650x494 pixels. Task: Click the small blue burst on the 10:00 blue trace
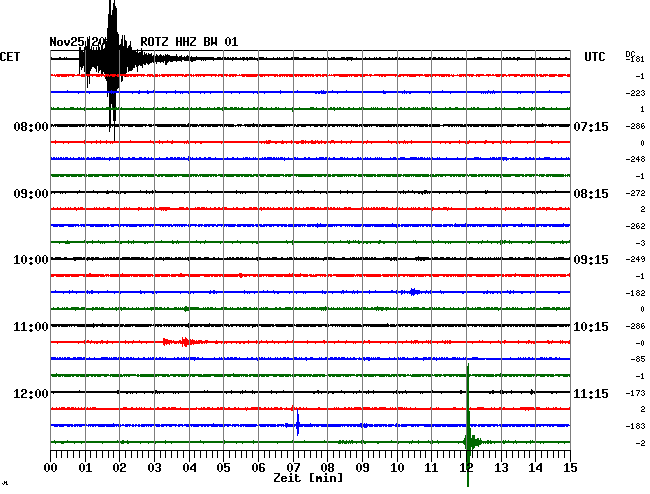(413, 292)
